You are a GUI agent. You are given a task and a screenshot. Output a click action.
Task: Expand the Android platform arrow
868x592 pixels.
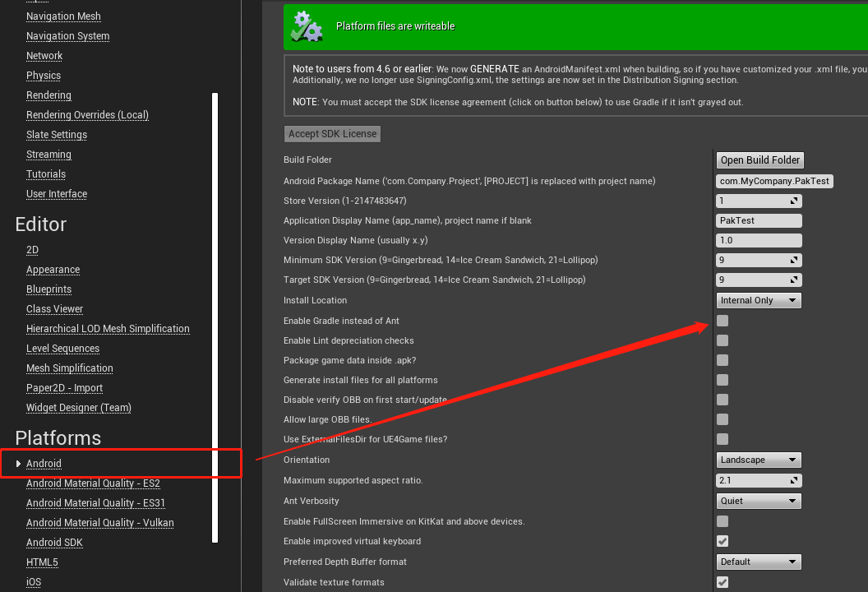point(18,464)
